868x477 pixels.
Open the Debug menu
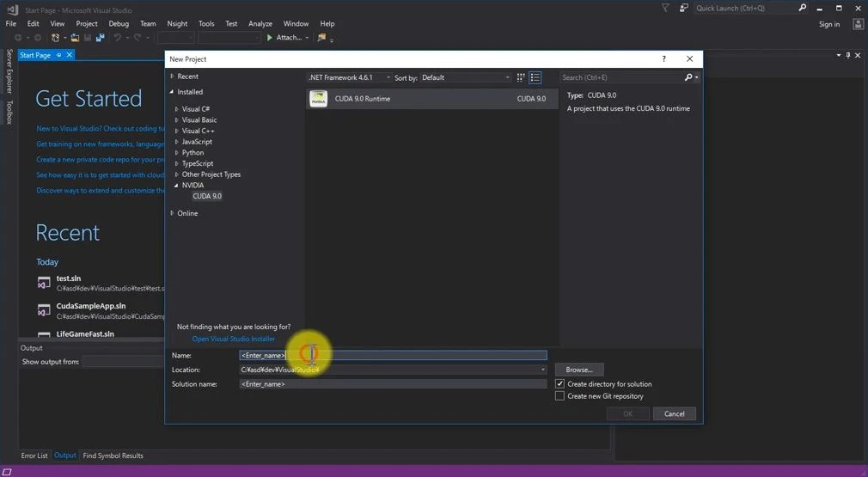point(119,23)
